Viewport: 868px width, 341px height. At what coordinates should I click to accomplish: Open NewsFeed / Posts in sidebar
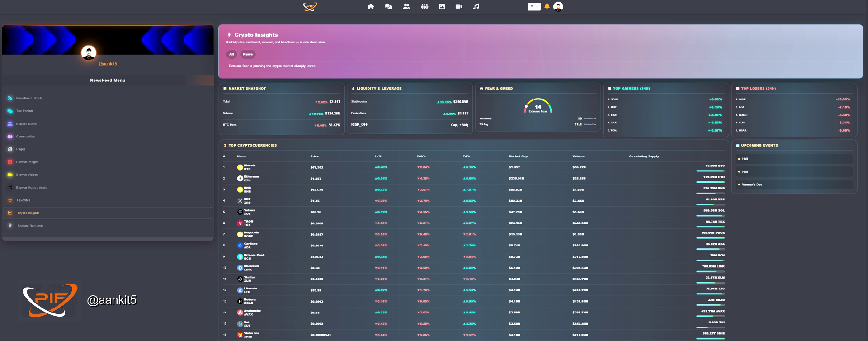pos(29,98)
